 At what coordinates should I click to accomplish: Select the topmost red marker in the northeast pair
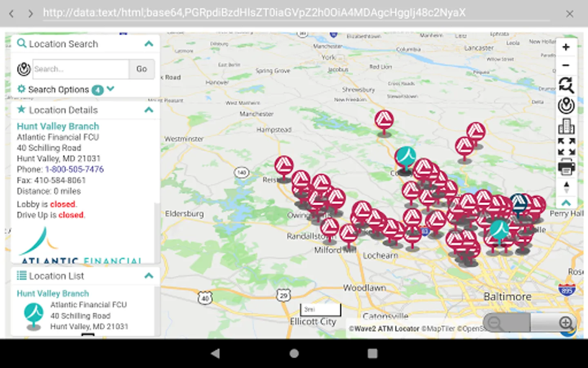tap(476, 133)
